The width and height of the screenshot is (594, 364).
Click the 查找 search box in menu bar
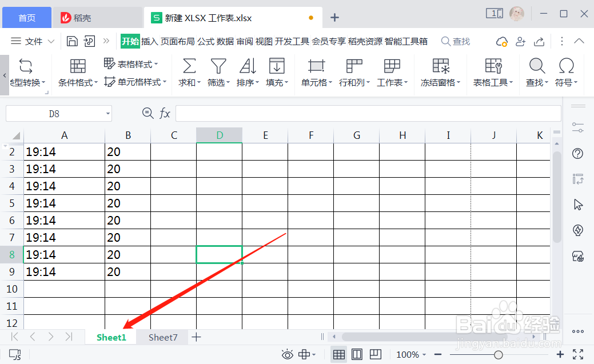pyautogui.click(x=456, y=41)
